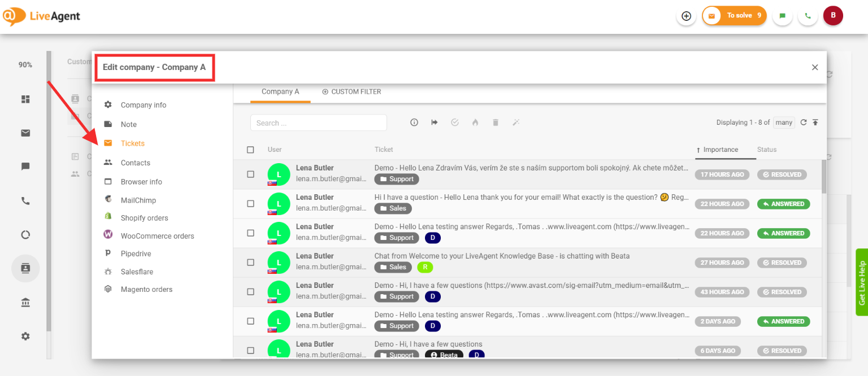Click the To solve 9 button

pos(734,16)
